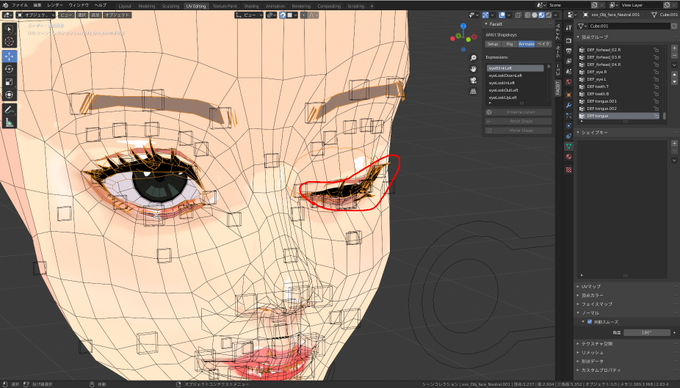Click the zoom magnifier viewport icon

pos(473,58)
